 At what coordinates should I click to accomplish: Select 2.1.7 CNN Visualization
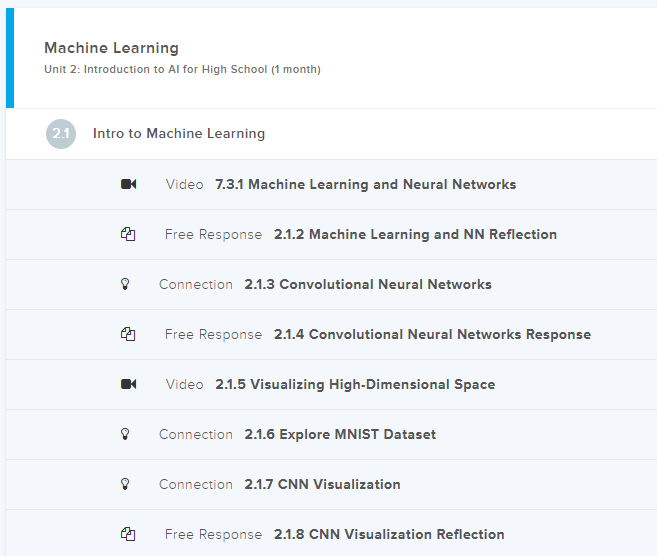(x=322, y=485)
